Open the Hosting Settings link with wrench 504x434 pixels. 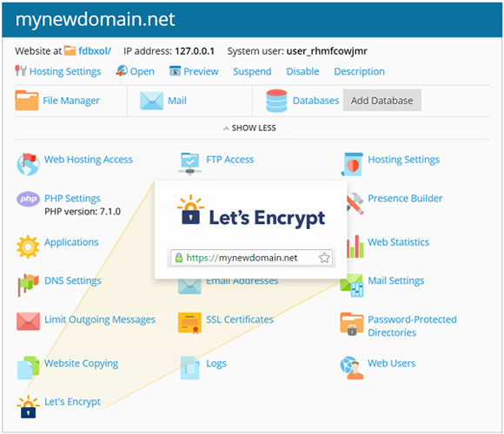click(x=58, y=71)
